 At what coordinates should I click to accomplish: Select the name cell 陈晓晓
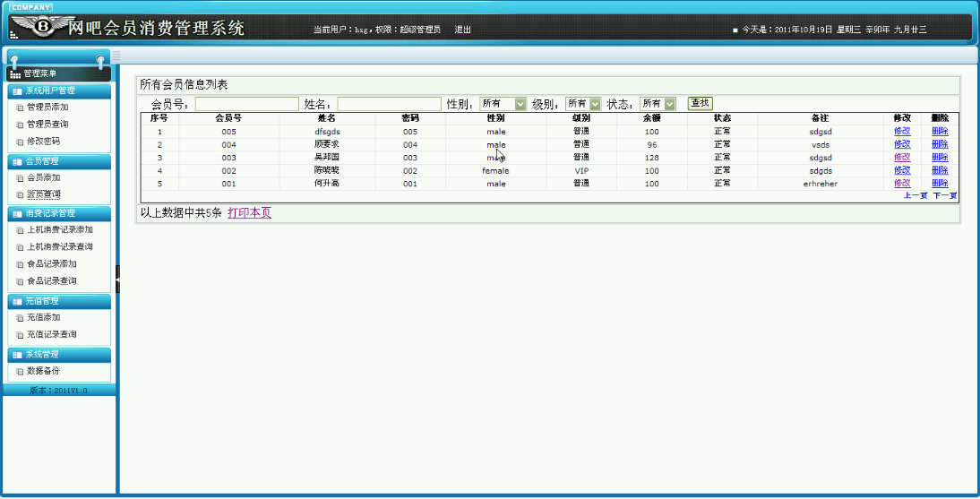tap(327, 170)
